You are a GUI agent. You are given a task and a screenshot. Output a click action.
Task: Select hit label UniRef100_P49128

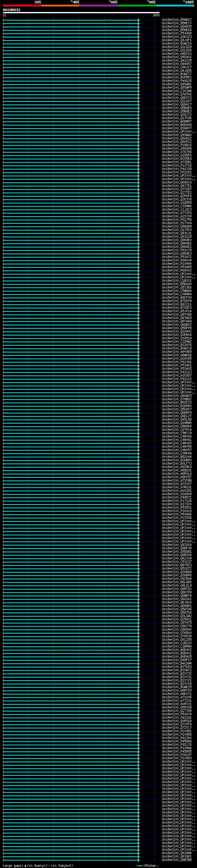pos(177,81)
